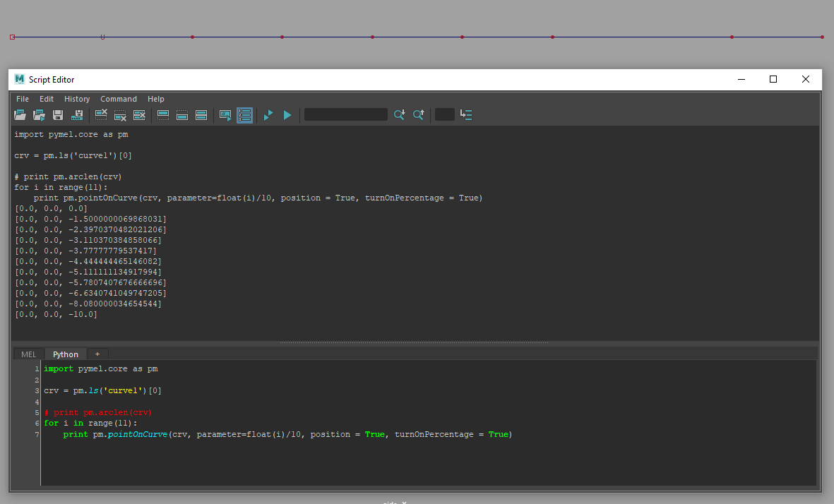
Task: Clear the input pane icon
Action: tap(120, 115)
